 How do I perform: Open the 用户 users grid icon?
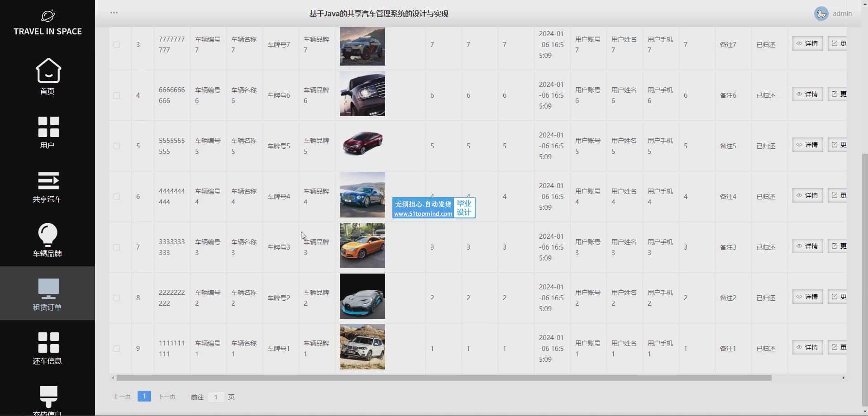(48, 127)
